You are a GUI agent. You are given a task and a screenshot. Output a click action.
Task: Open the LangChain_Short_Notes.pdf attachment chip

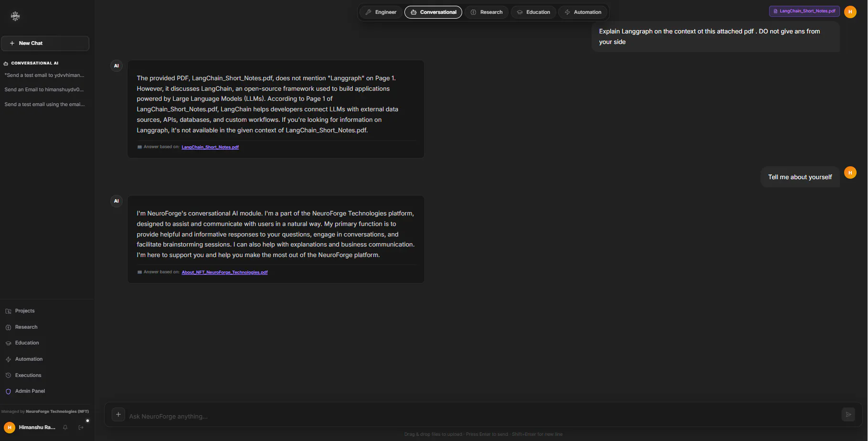click(x=804, y=11)
